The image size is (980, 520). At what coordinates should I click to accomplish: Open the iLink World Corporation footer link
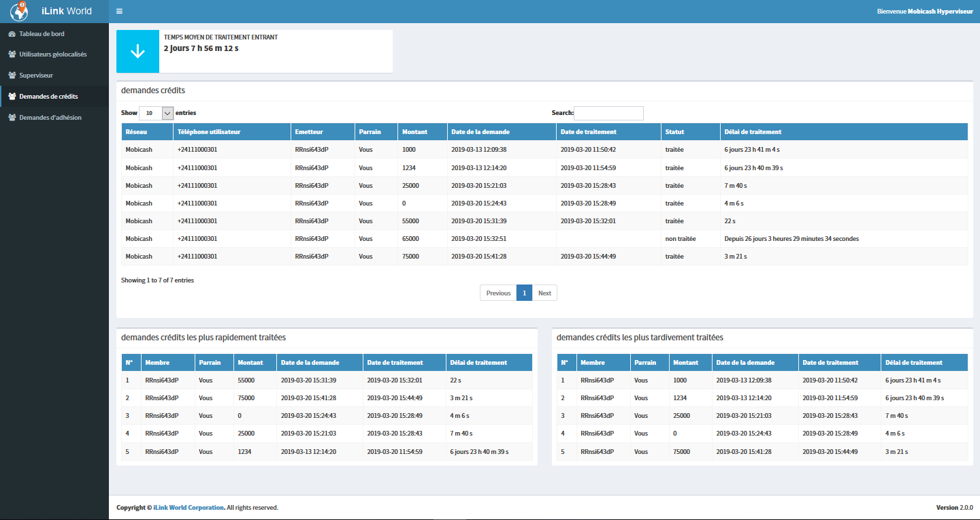click(189, 508)
